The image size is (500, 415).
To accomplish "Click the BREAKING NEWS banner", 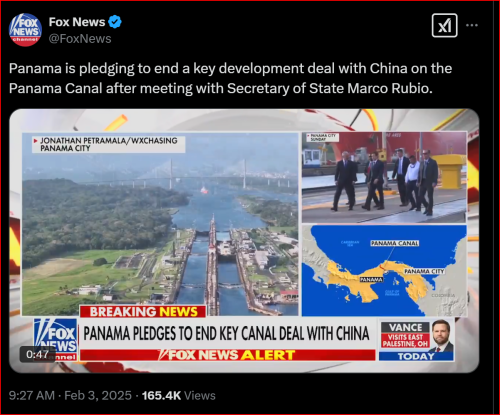I will [x=143, y=312].
